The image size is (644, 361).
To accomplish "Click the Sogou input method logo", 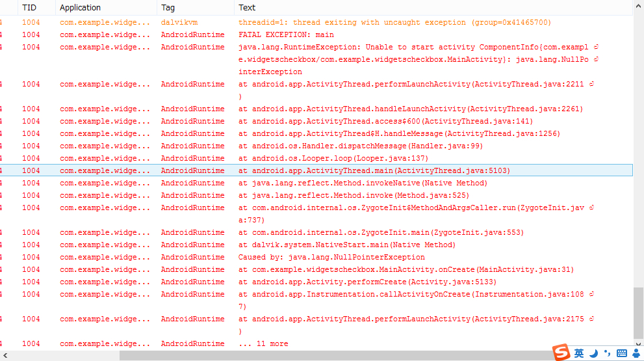I will coord(561,353).
